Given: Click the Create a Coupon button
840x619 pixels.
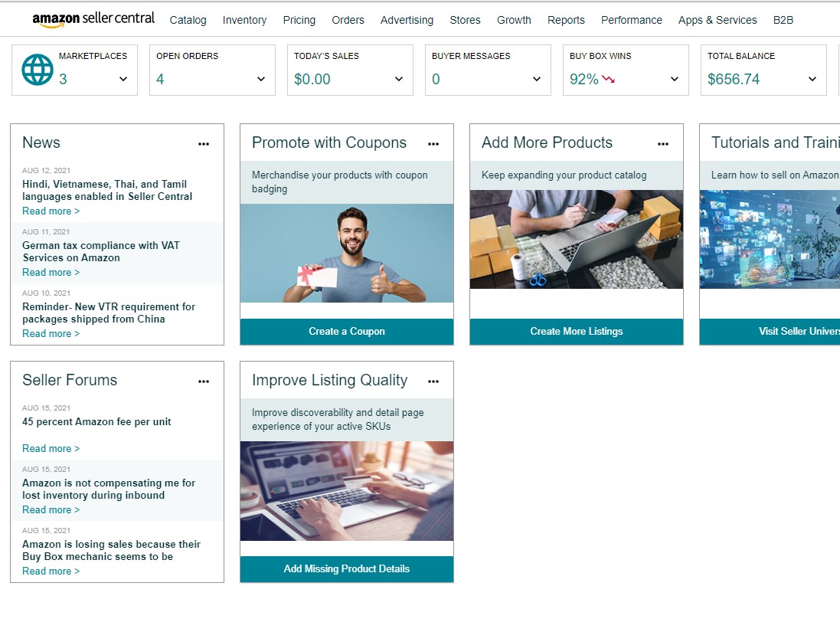Looking at the screenshot, I should click(x=347, y=331).
